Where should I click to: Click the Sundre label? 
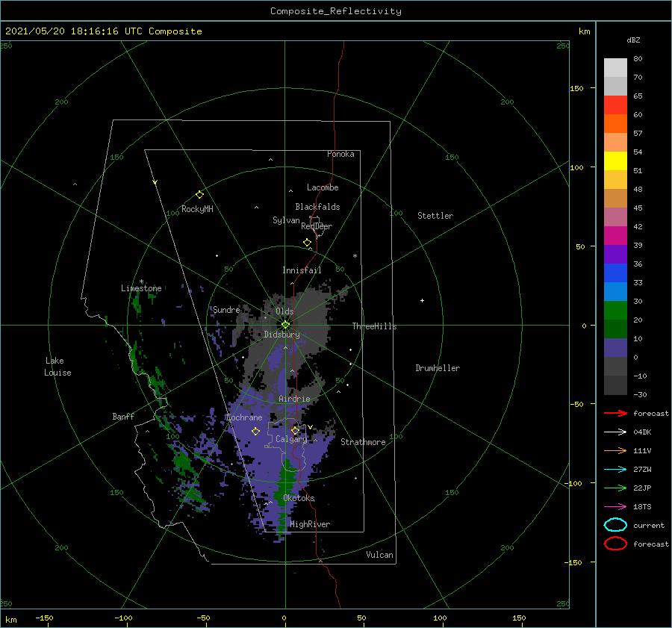pos(226,309)
